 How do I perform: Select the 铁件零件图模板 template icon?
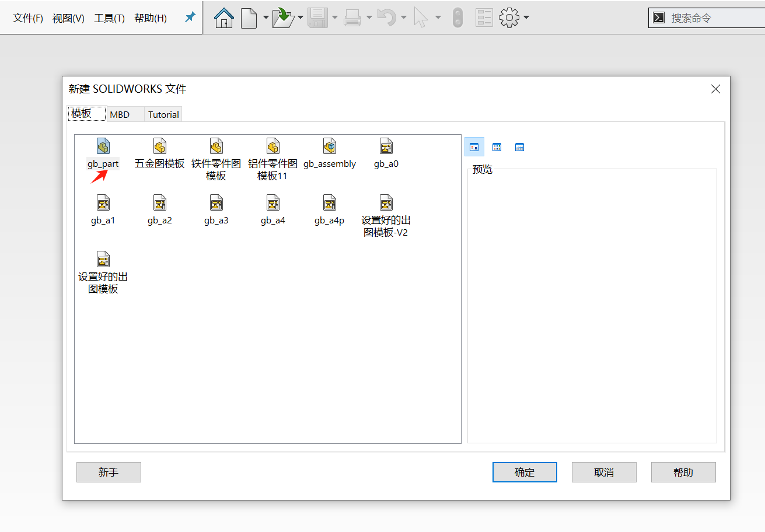pos(216,146)
